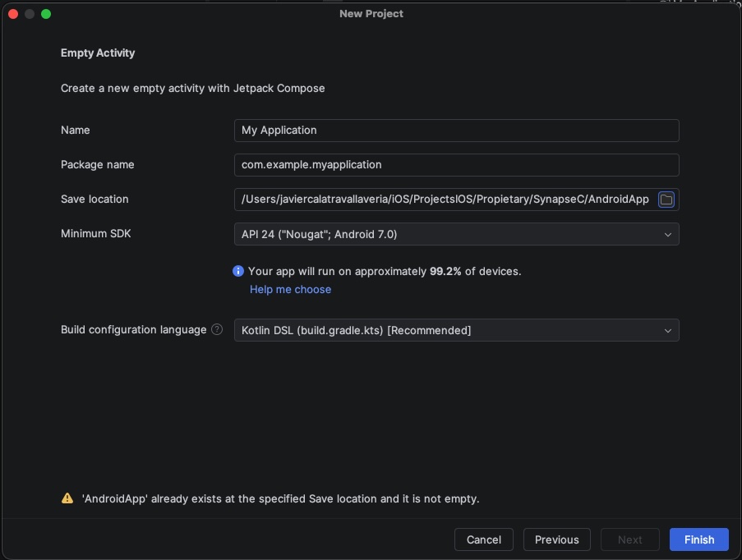Click the 'Build configuration language' label
Screen dimensions: 742x560
133,329
